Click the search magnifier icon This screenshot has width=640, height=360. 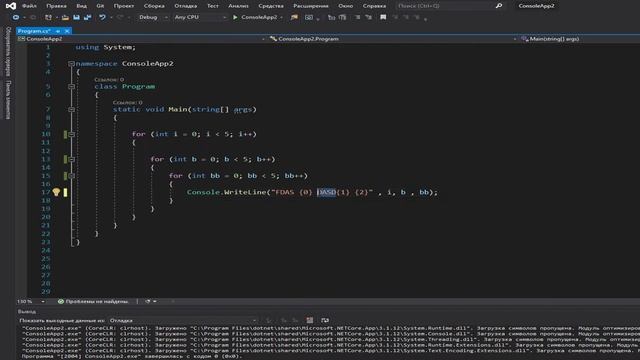click(499, 6)
